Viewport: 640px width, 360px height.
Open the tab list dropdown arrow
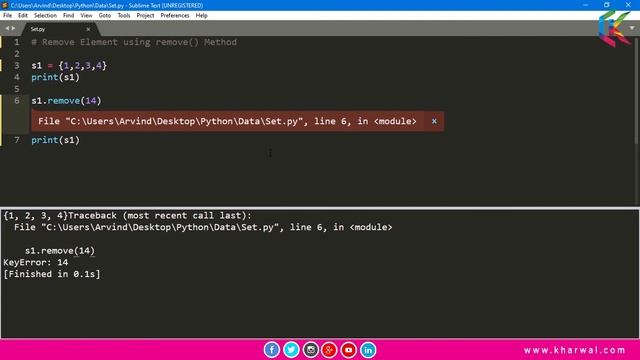pos(632,28)
